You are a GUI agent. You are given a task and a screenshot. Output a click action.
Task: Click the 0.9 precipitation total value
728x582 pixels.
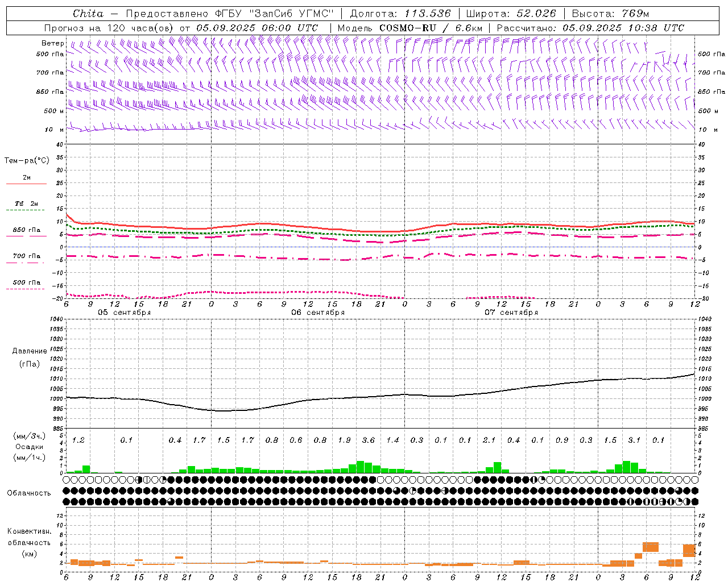click(562, 440)
